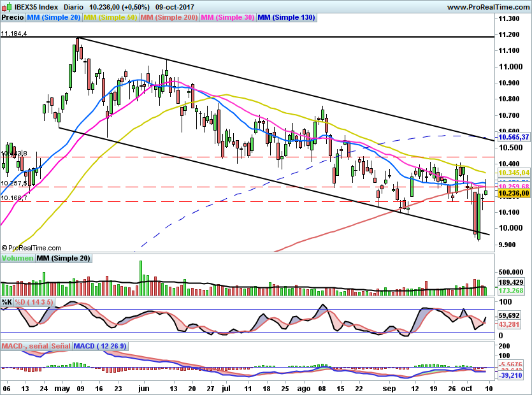Viewport: 532px width, 395px height.
Task: Click the 'ago' date axis label
Action: click(304, 389)
